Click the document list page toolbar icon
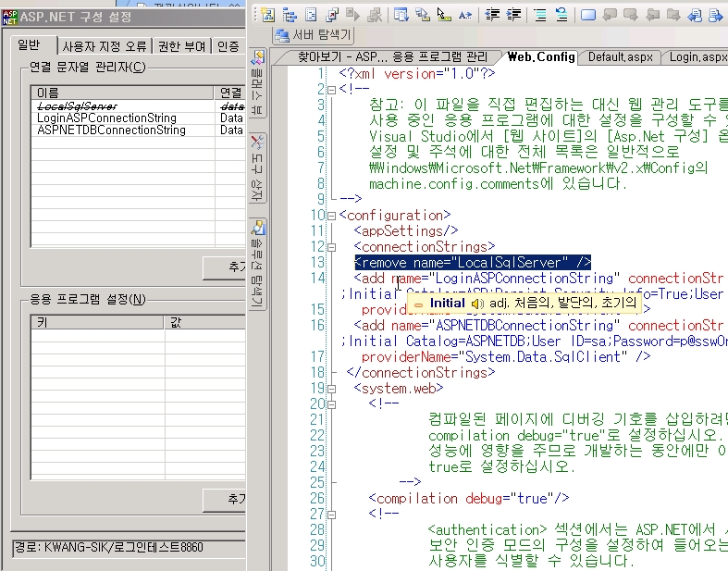Screen dimensions: 728x571 pos(311,15)
